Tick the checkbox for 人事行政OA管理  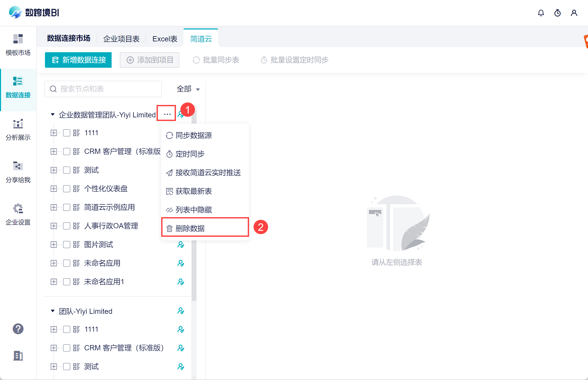click(67, 226)
